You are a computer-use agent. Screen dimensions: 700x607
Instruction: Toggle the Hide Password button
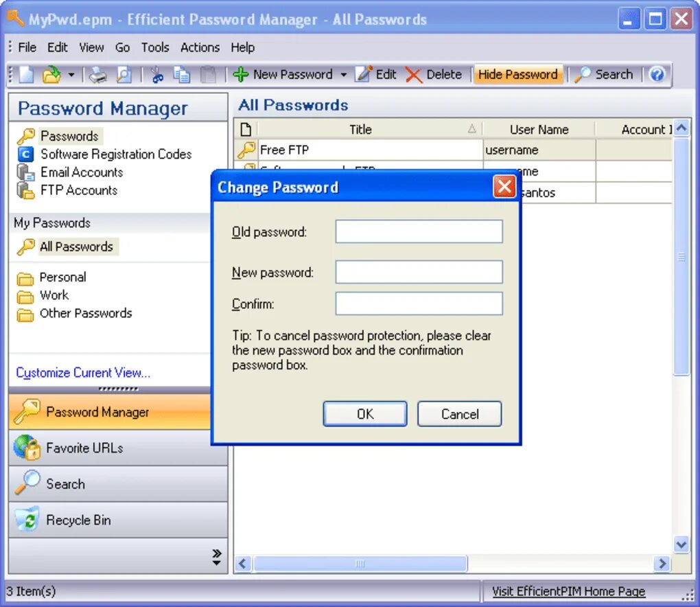pyautogui.click(x=518, y=75)
